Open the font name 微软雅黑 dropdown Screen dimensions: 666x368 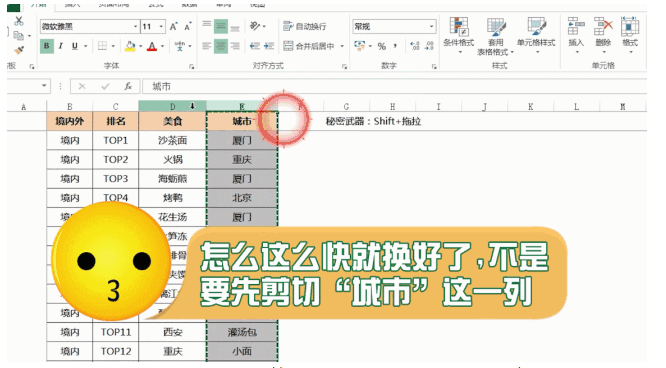(x=135, y=27)
